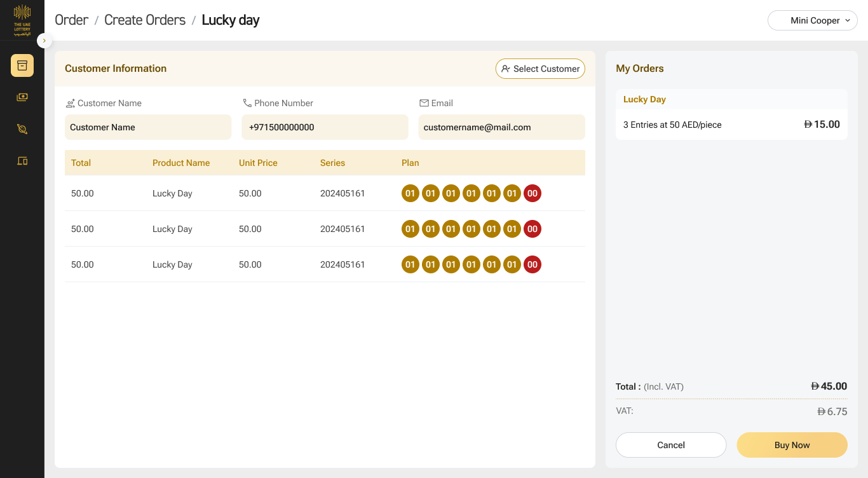
Task: Select the crossed-out eye icon in sidebar
Action: (x=22, y=129)
